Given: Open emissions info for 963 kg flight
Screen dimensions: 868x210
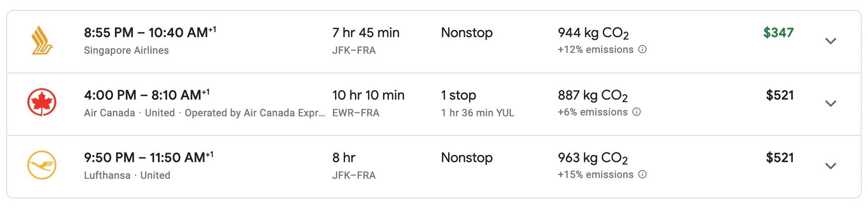Looking at the screenshot, I should click(642, 174).
